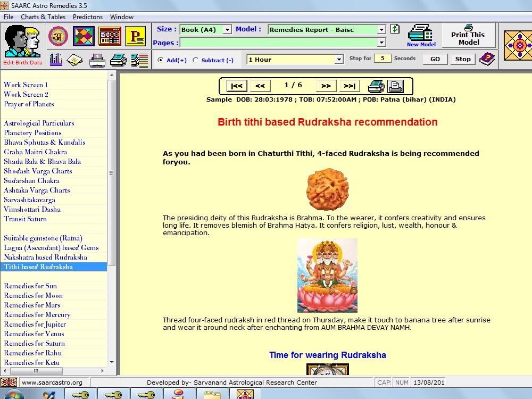Viewport: 532px width, 399px height.
Task: Click the cyan printer toolbar icon
Action: (x=119, y=61)
